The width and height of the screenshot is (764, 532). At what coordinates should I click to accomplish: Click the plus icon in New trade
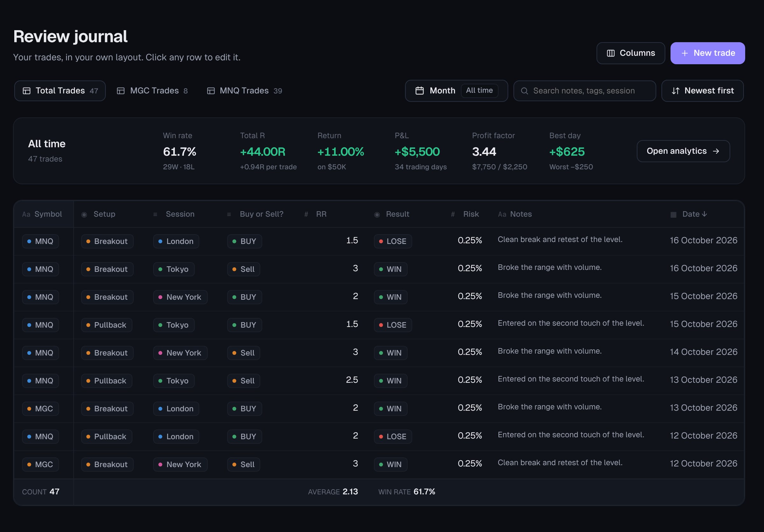coord(684,53)
